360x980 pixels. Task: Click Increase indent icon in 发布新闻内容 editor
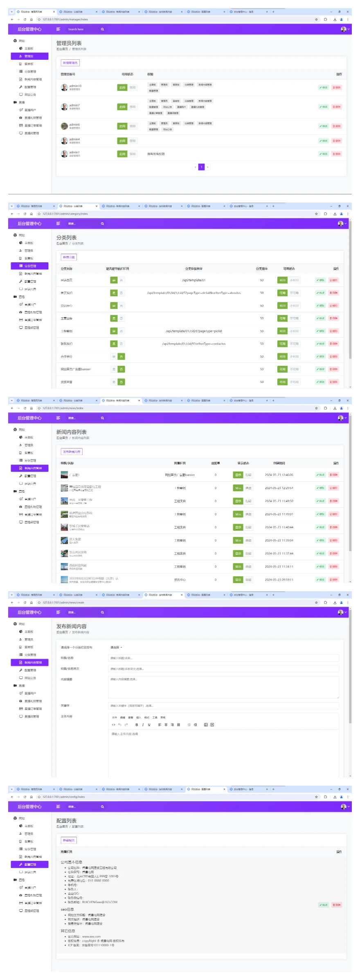[195, 725]
